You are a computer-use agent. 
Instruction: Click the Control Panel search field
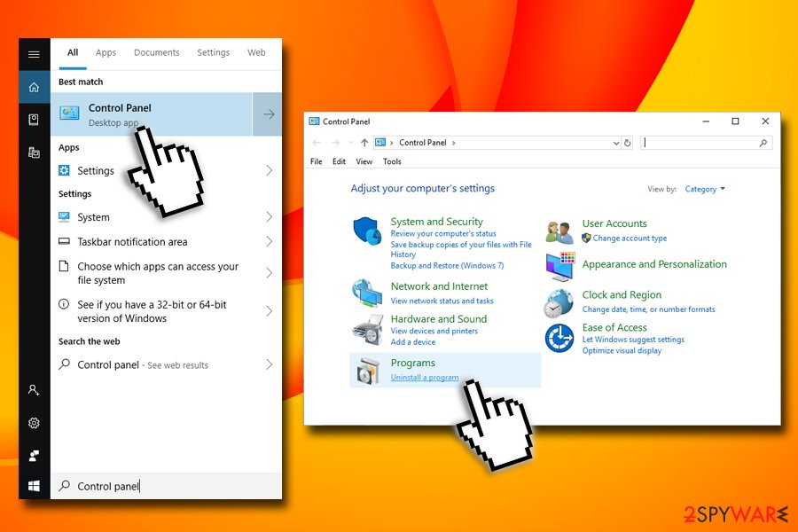(706, 143)
